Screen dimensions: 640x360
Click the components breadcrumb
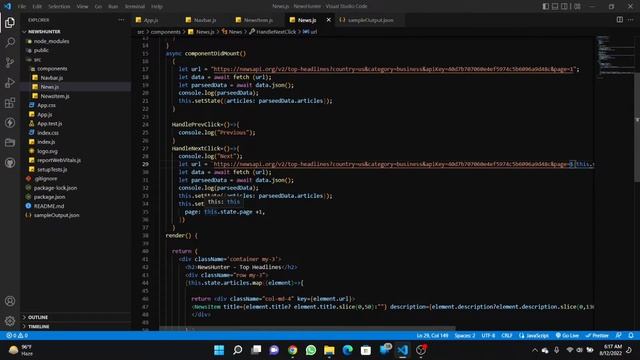coord(165,32)
